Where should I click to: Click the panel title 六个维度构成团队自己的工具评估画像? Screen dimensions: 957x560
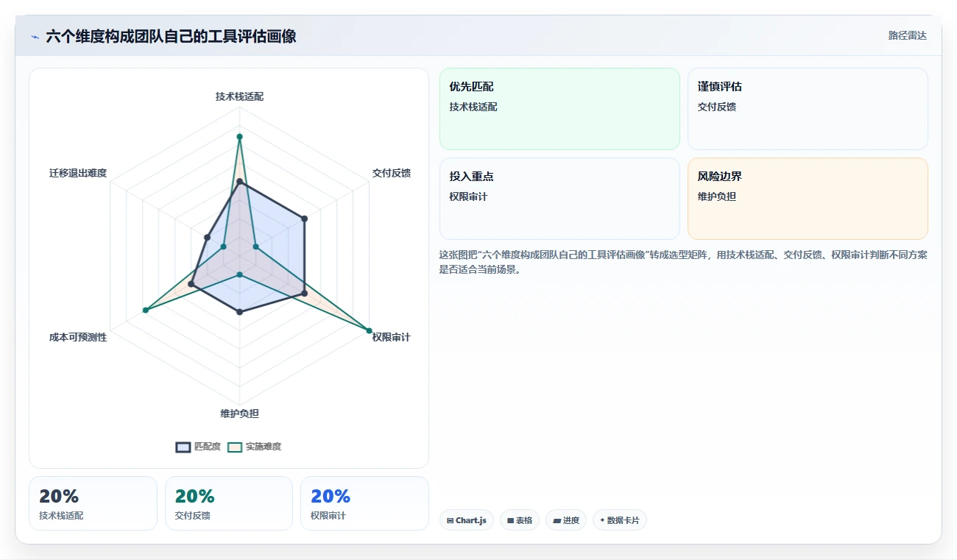(x=171, y=36)
